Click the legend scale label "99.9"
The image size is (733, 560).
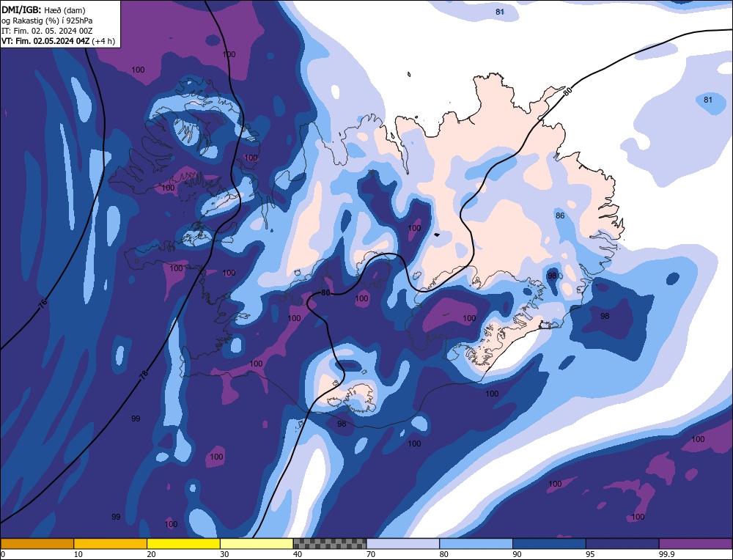666,554
